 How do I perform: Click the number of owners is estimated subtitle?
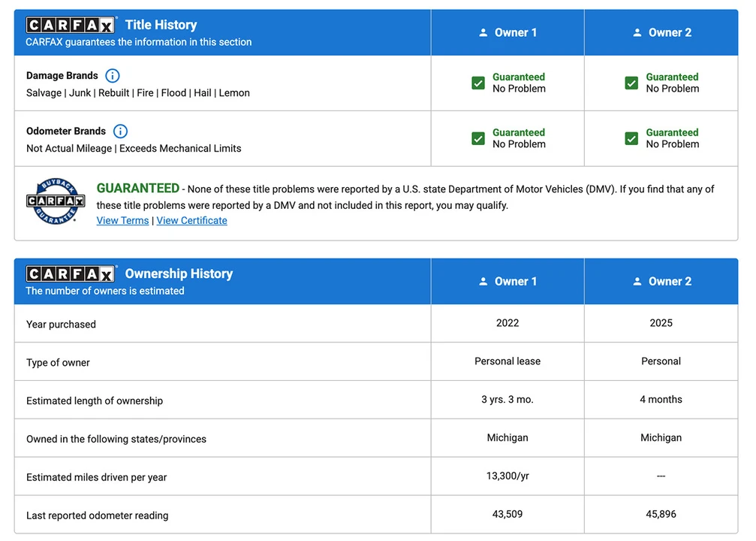point(105,291)
